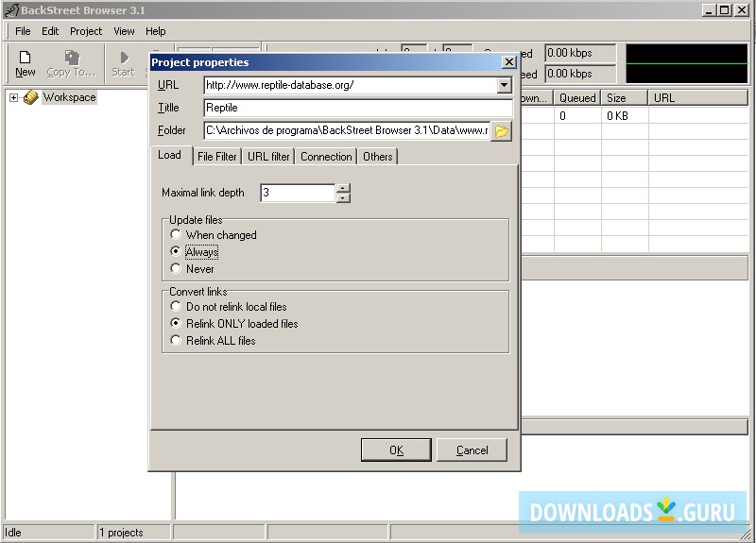Viewport: 756px width, 543px height.
Task: Click the URL column header in list
Action: click(697, 98)
